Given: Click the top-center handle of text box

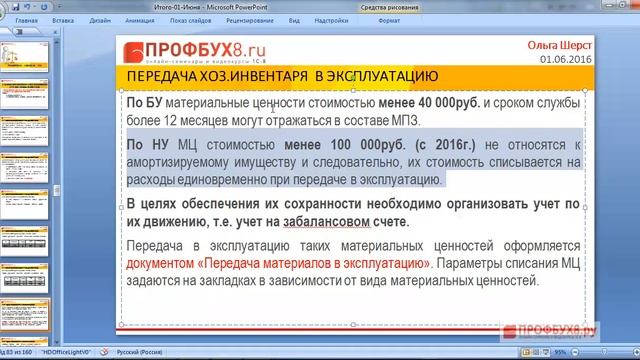Looking at the screenshot, I should 353,90.
